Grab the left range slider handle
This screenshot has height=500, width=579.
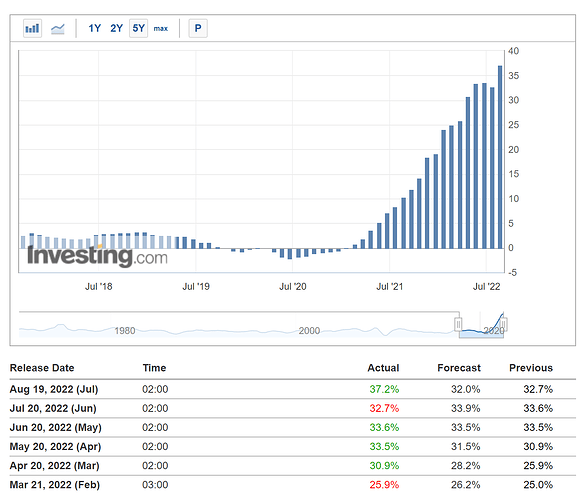tap(458, 325)
